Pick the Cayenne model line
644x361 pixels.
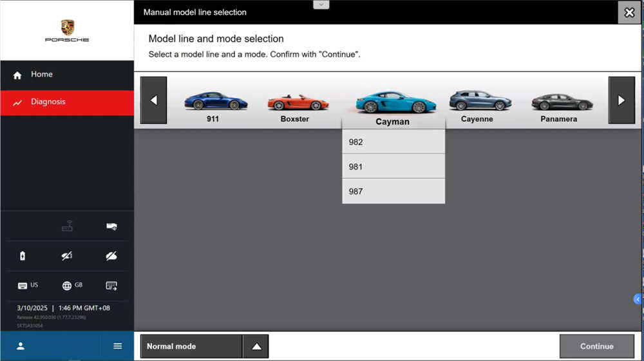(477, 107)
